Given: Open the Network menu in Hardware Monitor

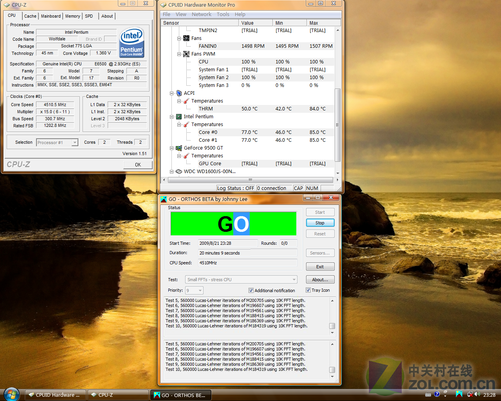Looking at the screenshot, I should coord(201,14).
